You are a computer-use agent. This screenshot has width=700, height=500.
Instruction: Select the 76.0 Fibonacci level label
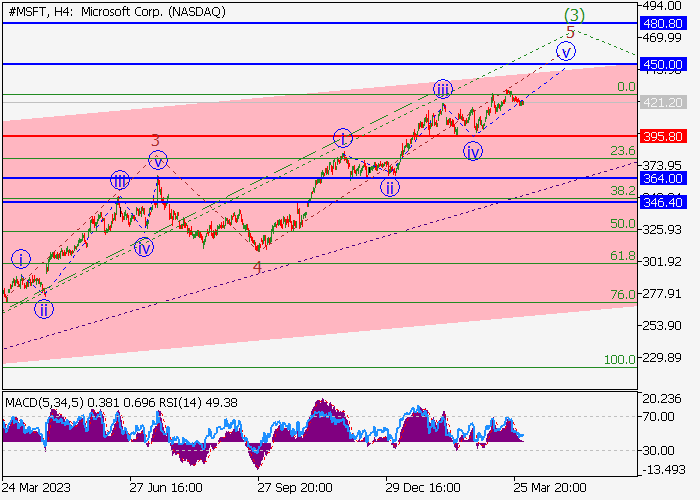(x=623, y=295)
